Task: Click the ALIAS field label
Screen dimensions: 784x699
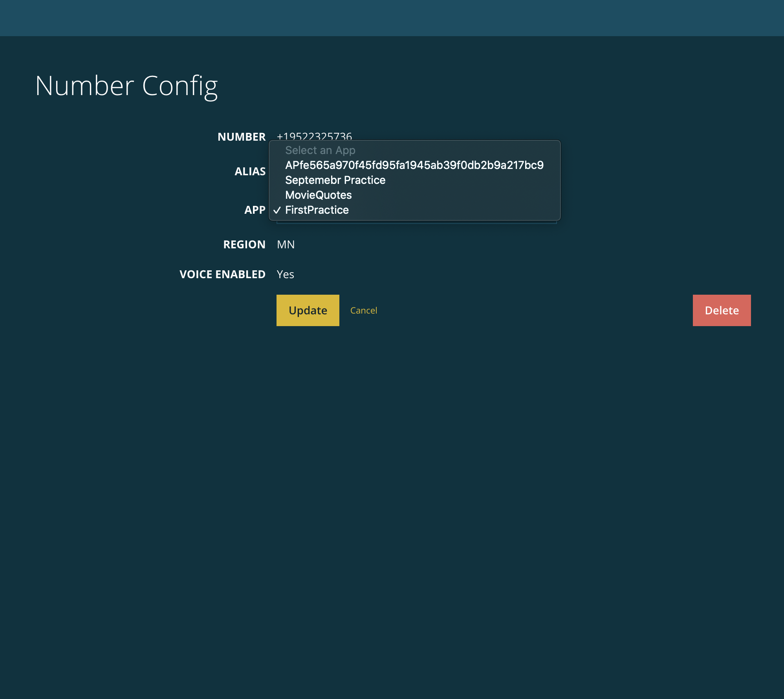Action: [250, 171]
